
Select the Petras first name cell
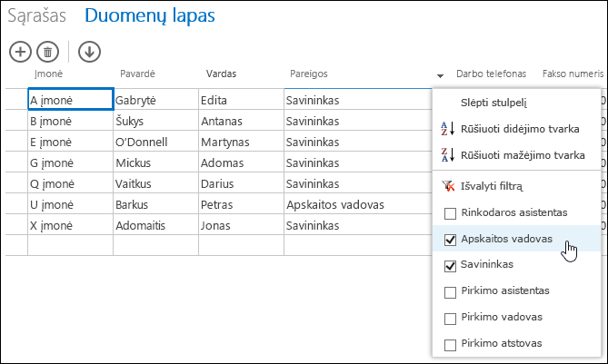(x=241, y=203)
